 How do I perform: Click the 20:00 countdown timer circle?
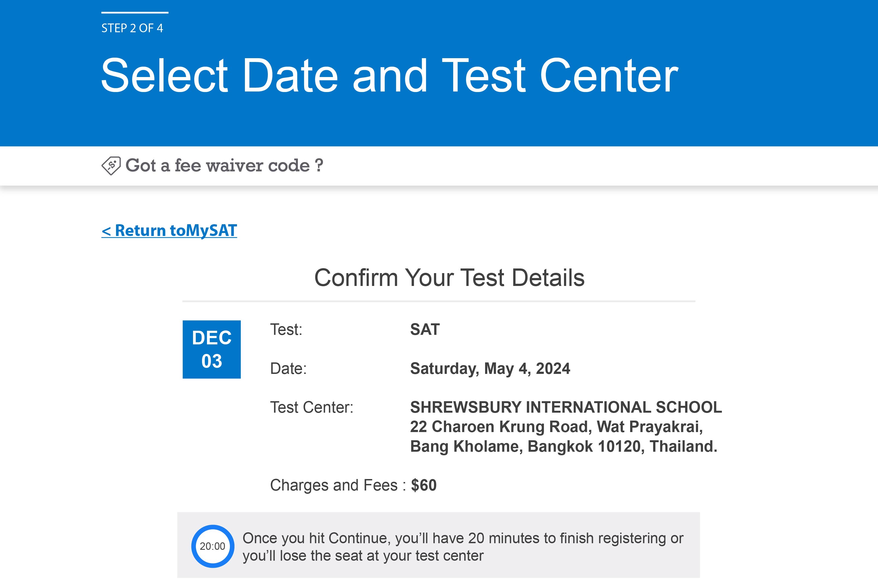click(x=213, y=546)
